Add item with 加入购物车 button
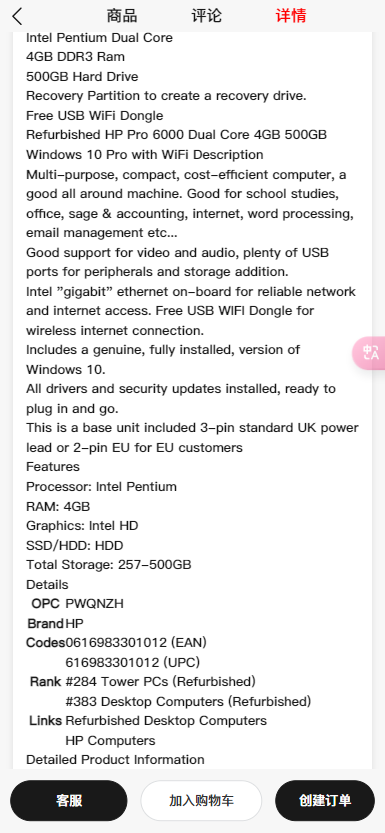This screenshot has width=385, height=833. [x=201, y=801]
